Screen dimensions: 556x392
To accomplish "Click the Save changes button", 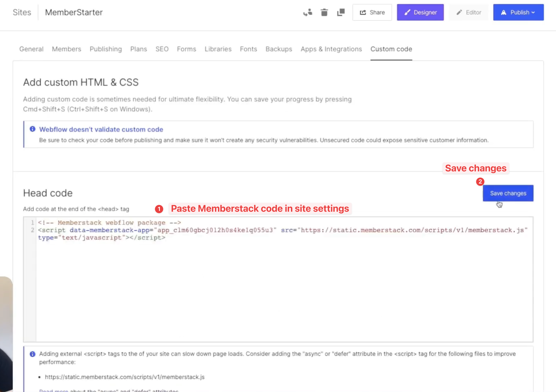I will (508, 193).
